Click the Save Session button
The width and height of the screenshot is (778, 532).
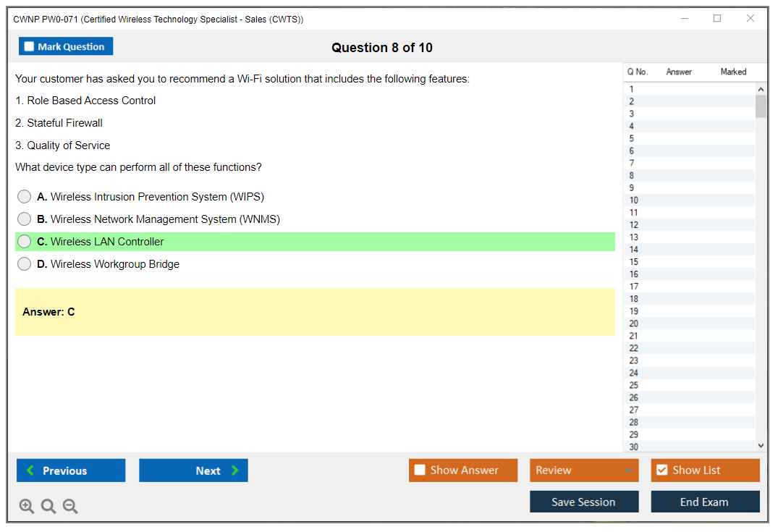tap(583, 502)
